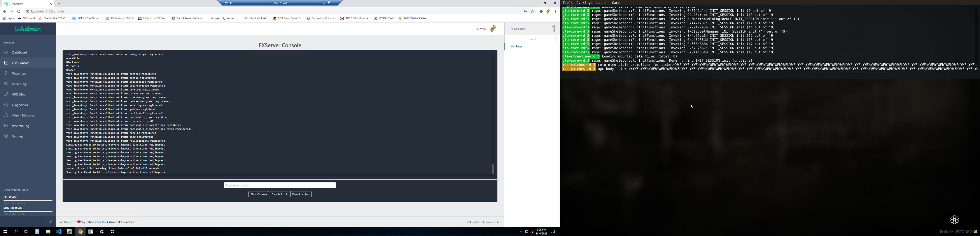980x236 pixels.
Task: Open Admin Manager from the sidebar
Action: pos(23,116)
